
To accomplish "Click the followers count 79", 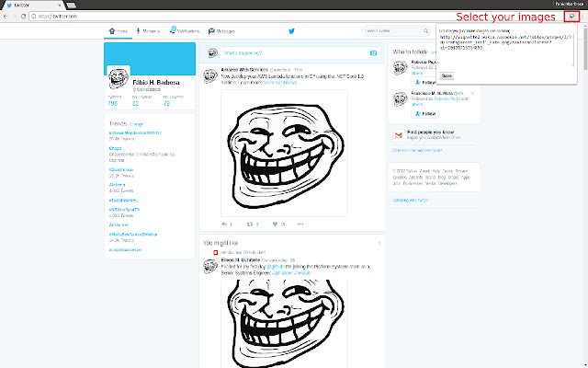I will pos(166,103).
